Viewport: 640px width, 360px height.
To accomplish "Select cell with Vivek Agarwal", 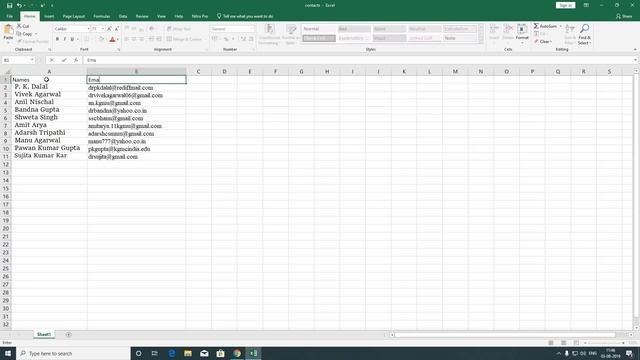I will tap(49, 95).
